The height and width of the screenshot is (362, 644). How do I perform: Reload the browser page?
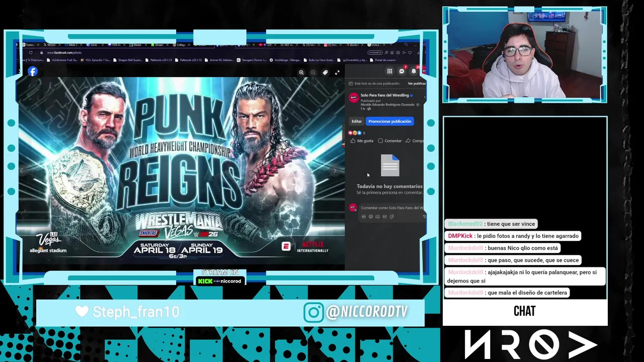[31, 52]
